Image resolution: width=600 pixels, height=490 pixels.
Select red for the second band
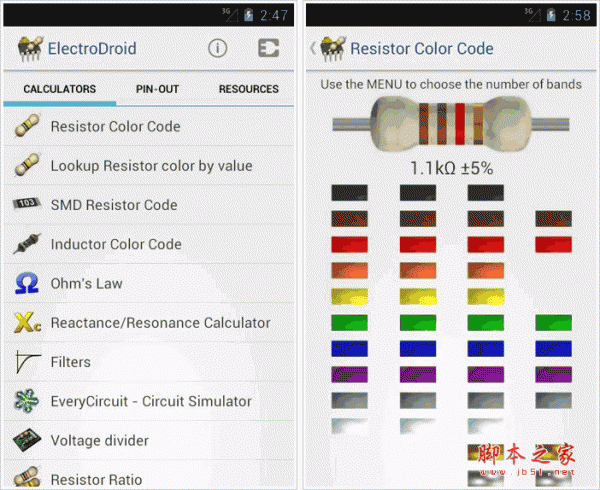(x=418, y=245)
